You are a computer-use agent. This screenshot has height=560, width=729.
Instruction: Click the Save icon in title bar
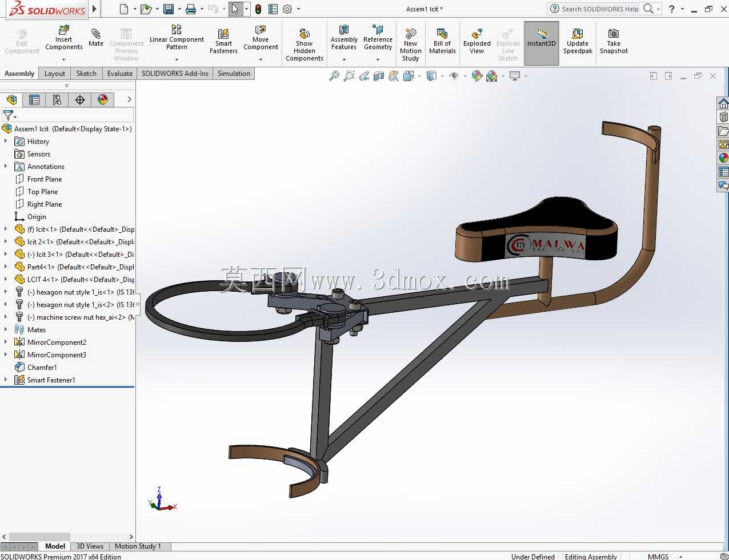[169, 9]
